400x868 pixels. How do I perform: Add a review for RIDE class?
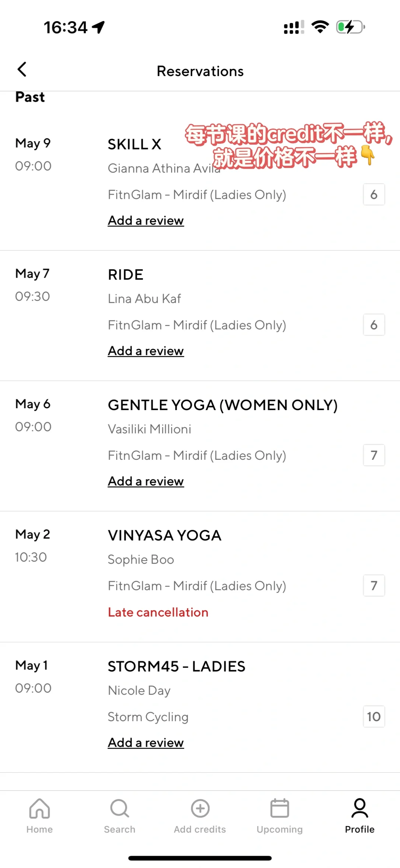[x=146, y=351]
